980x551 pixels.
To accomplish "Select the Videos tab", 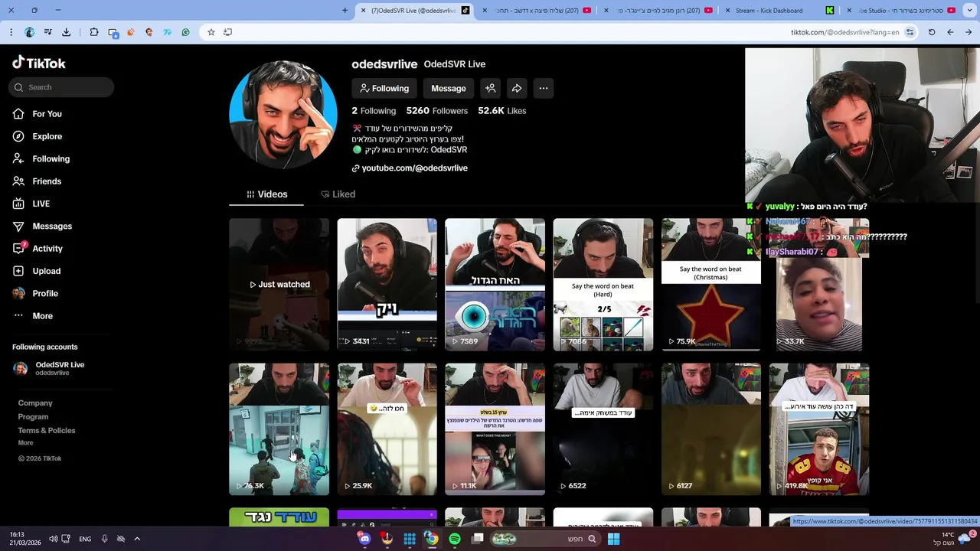I will coord(266,194).
